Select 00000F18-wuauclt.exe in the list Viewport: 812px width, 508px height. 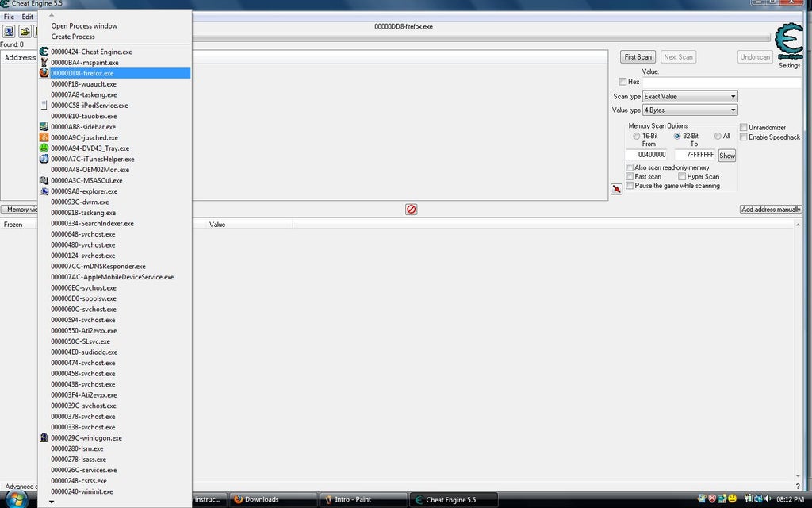click(83, 84)
